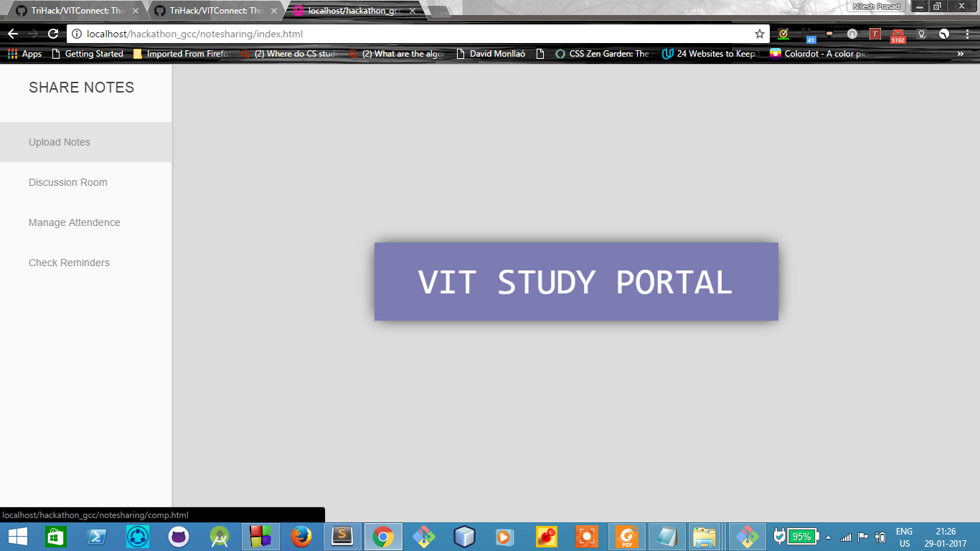Click the red T extension icon
Viewport: 980px width, 551px height.
tap(875, 34)
